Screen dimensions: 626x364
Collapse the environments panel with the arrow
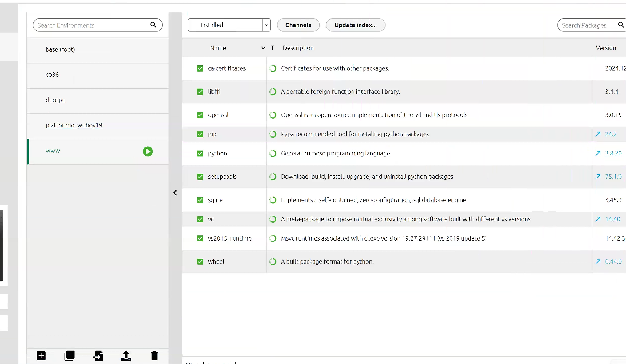175,193
